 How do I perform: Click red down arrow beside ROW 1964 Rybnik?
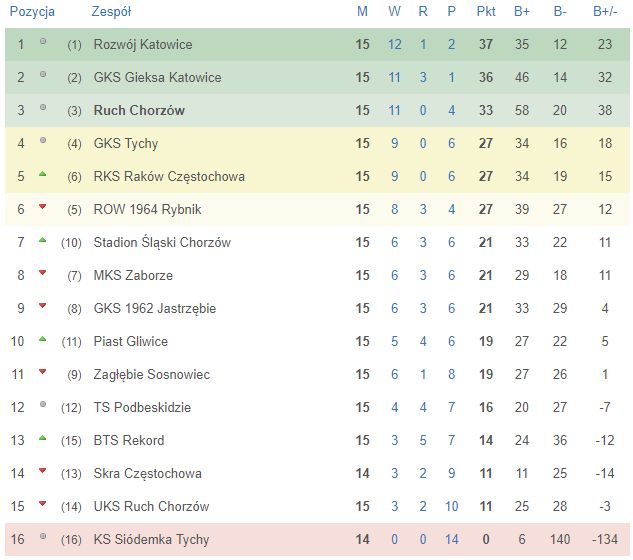[x=42, y=207]
